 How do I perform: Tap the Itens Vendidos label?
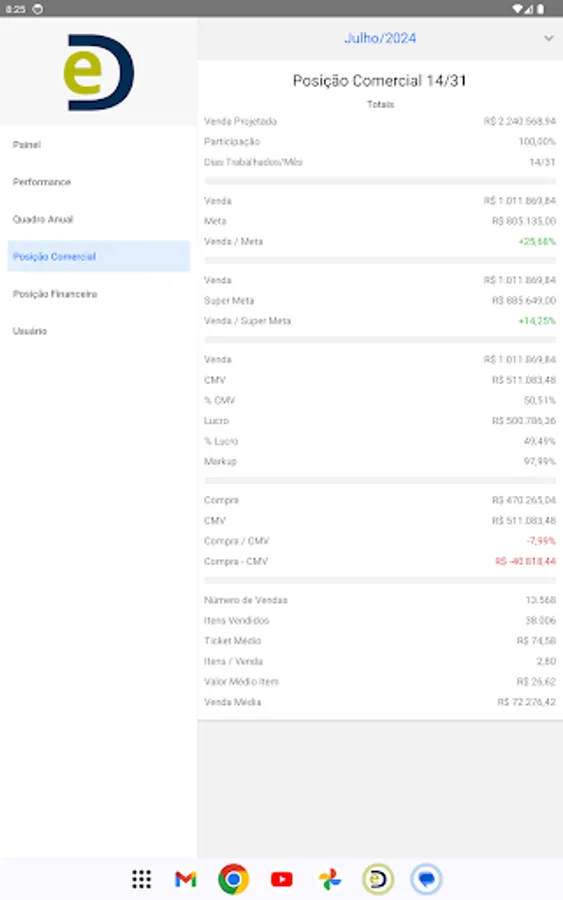click(x=236, y=620)
